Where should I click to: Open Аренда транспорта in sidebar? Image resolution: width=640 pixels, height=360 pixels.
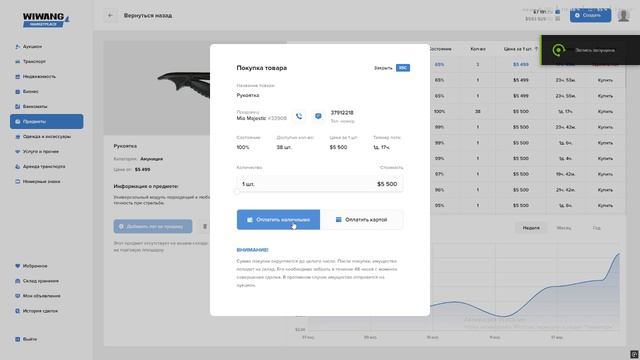[40, 167]
